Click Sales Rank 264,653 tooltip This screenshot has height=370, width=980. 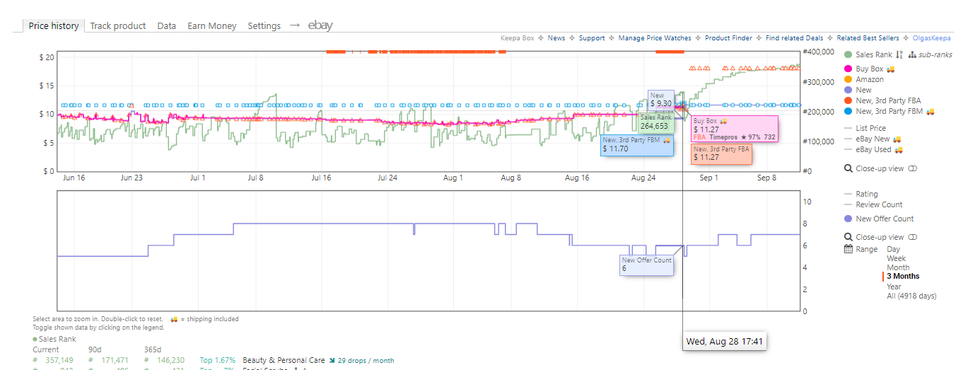(x=655, y=122)
